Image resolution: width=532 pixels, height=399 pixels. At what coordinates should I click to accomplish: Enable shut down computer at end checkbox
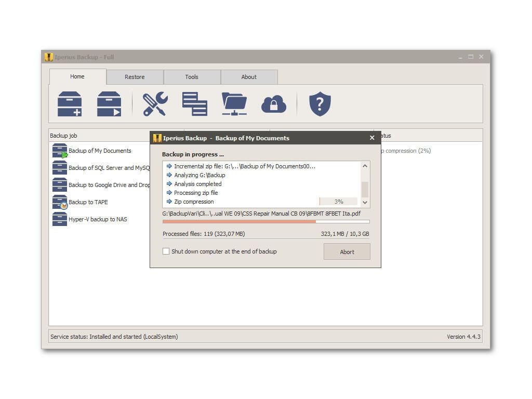(166, 251)
